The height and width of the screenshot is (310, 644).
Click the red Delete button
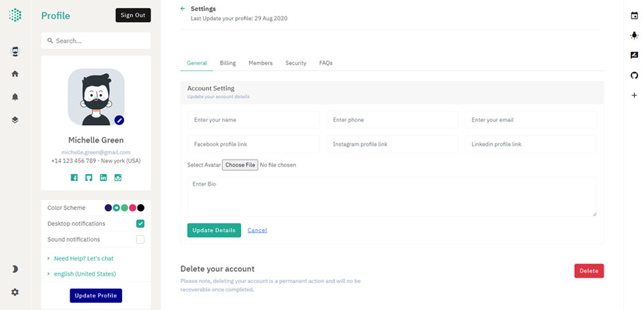click(589, 271)
